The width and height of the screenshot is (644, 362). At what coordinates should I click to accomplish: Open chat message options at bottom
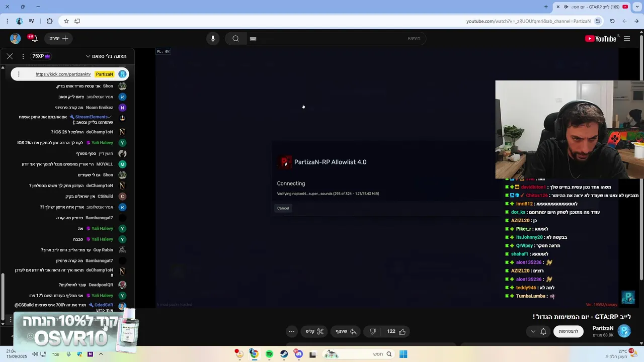coord(10,320)
